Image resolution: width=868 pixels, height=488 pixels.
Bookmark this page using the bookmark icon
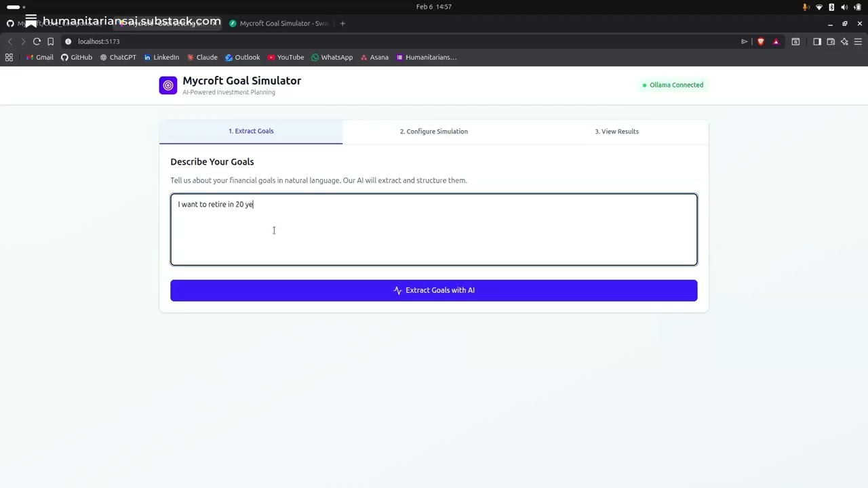[x=50, y=41]
